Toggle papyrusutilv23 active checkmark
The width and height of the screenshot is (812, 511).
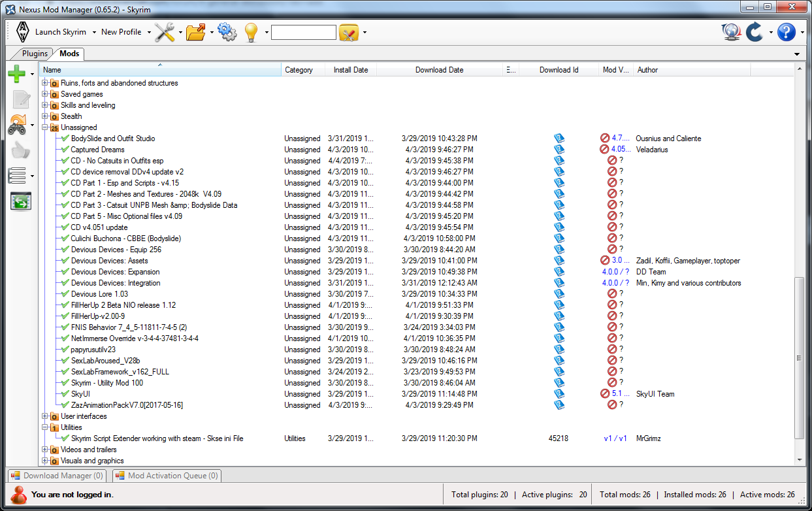[x=65, y=350]
